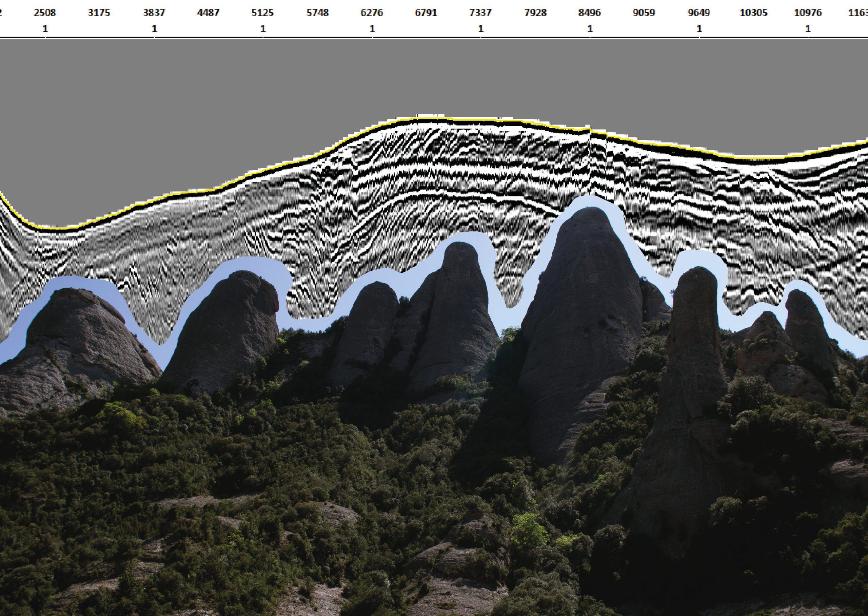Select the 10305 header number
The image size is (868, 616).
pos(753,13)
